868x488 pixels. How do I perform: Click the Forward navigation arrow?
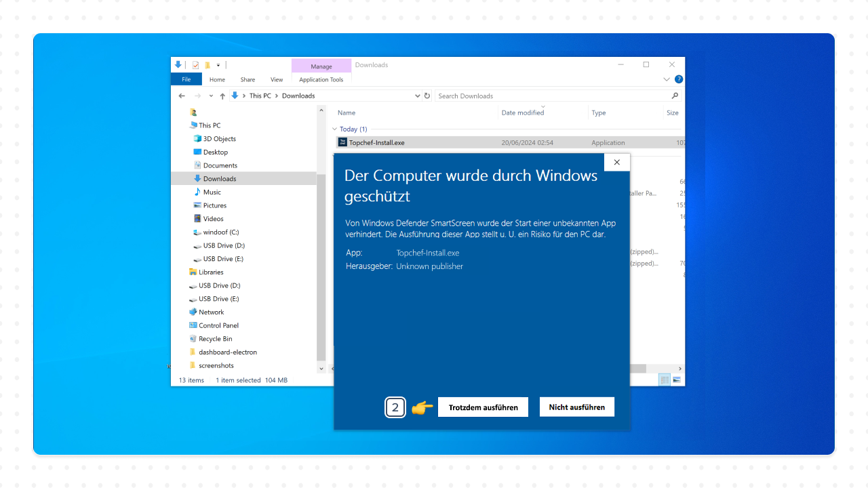click(197, 96)
